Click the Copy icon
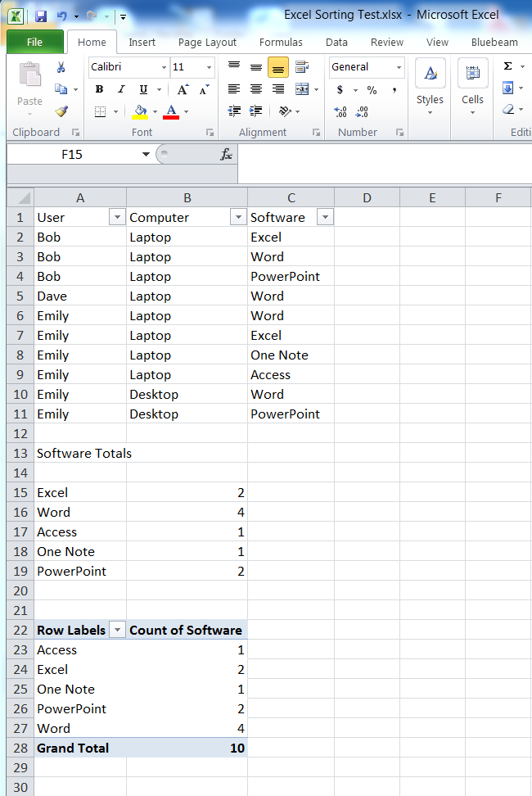The image size is (532, 796). [61, 89]
